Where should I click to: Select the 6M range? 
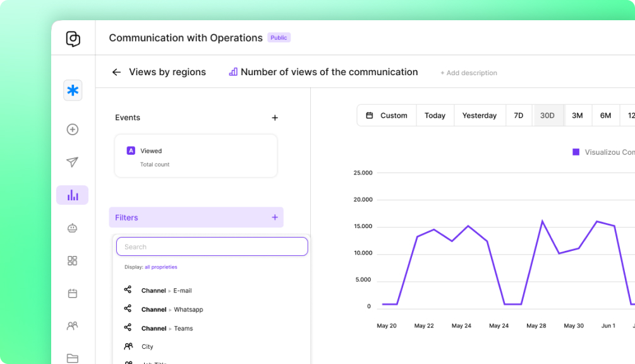[606, 116]
